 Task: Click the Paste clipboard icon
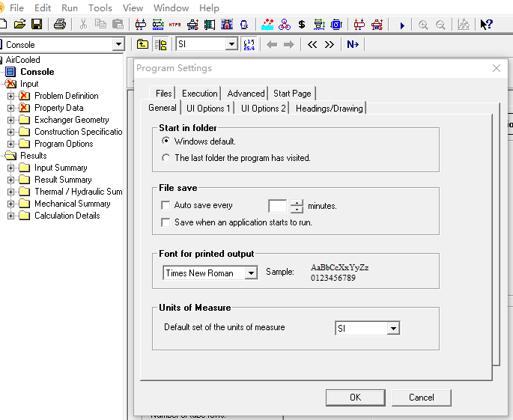click(118, 24)
